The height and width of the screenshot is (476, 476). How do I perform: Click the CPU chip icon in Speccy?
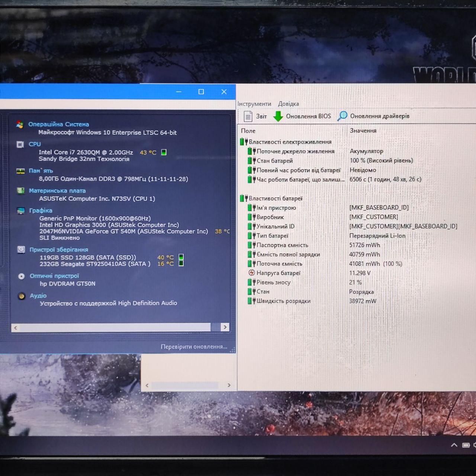(x=20, y=145)
